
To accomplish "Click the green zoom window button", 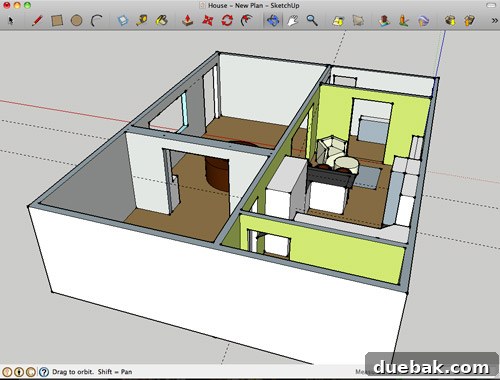I will tap(27, 5).
